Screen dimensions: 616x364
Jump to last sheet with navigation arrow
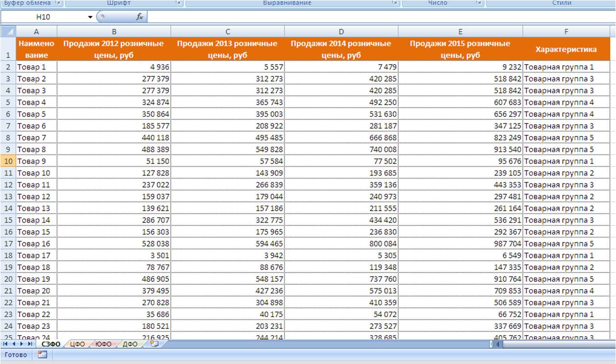(x=30, y=344)
